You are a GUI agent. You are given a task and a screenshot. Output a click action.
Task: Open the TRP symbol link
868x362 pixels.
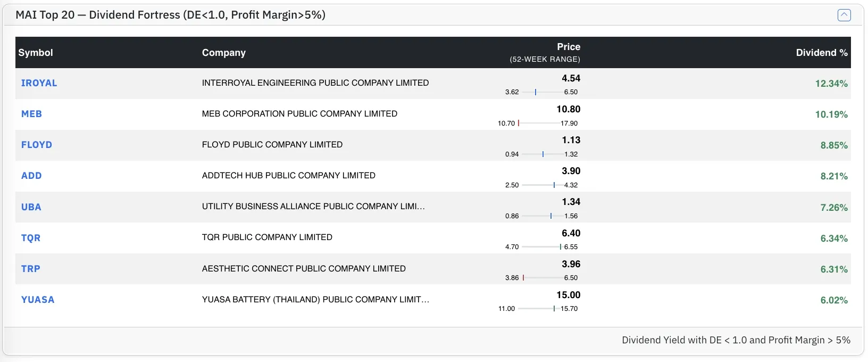click(31, 269)
